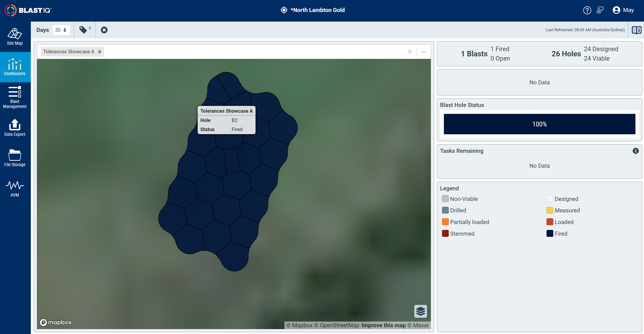
Task: Click the Improve this map link
Action: pos(383,325)
